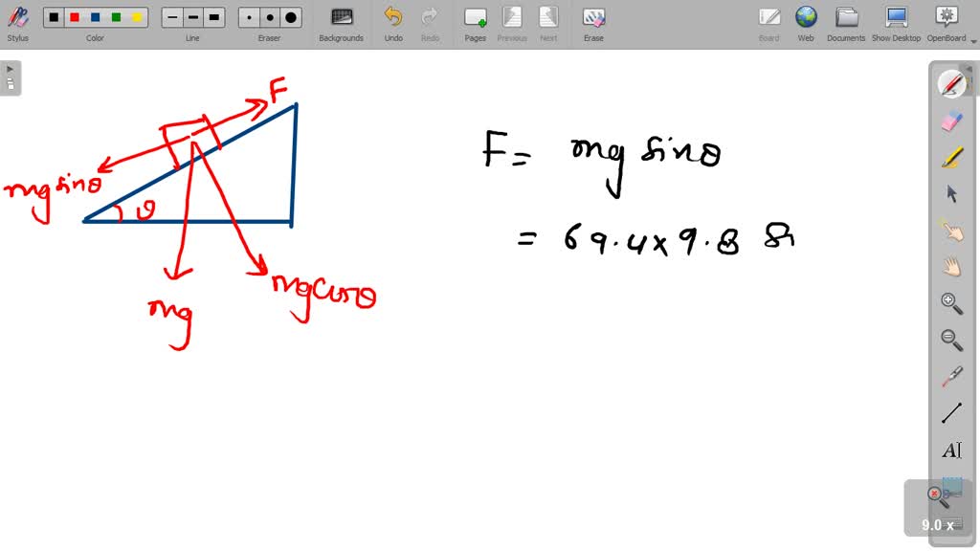Open the Backgrounds options

(341, 23)
